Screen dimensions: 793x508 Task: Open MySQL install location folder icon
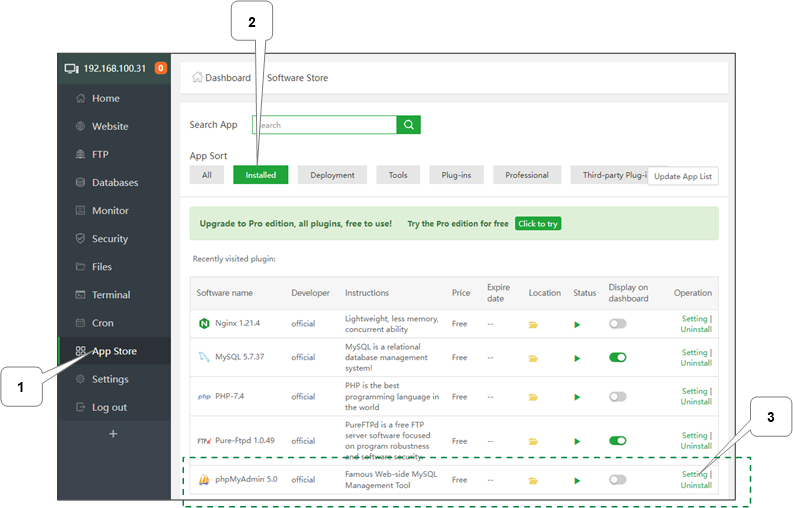coord(534,357)
